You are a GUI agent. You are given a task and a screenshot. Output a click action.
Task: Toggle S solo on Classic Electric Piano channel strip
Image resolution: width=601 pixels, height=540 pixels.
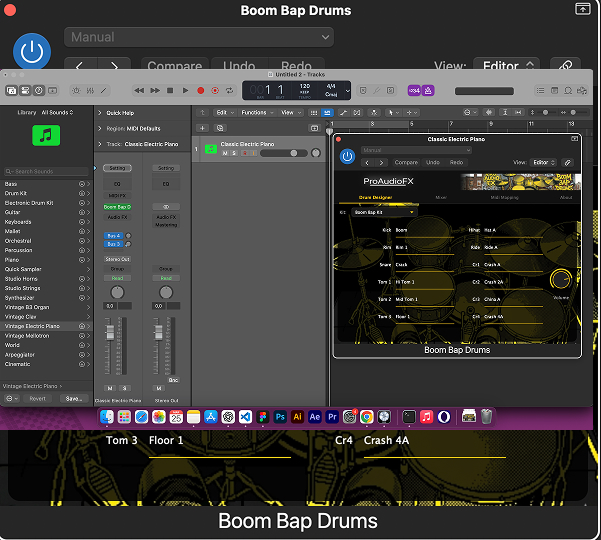124,389
